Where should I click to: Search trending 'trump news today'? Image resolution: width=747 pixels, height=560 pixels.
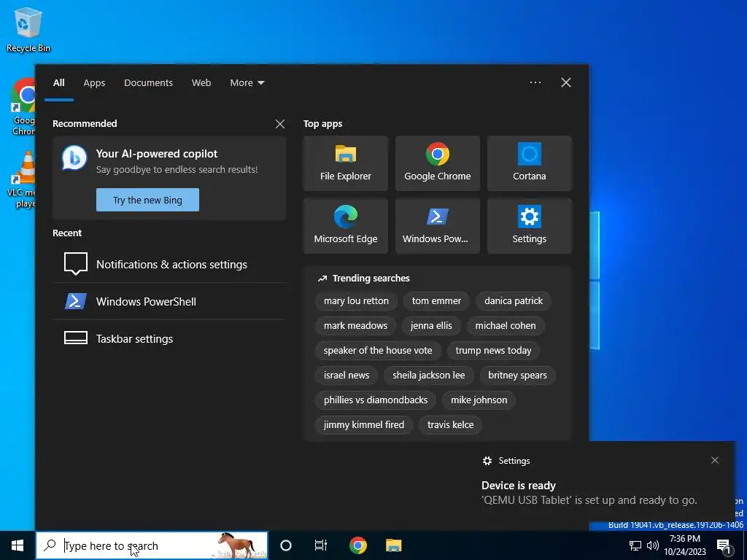(x=493, y=351)
